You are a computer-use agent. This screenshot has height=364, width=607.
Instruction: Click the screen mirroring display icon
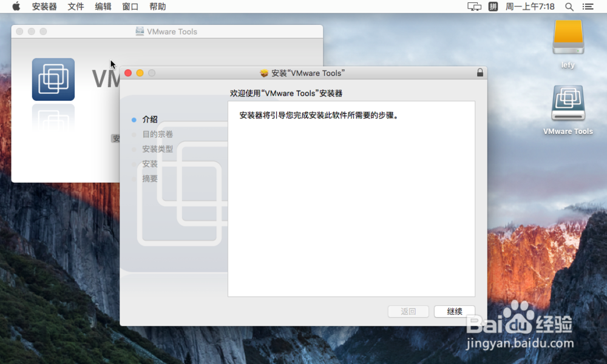tap(474, 7)
